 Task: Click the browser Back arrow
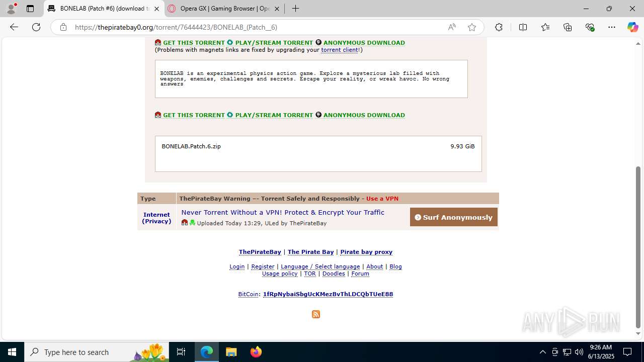tap(14, 27)
